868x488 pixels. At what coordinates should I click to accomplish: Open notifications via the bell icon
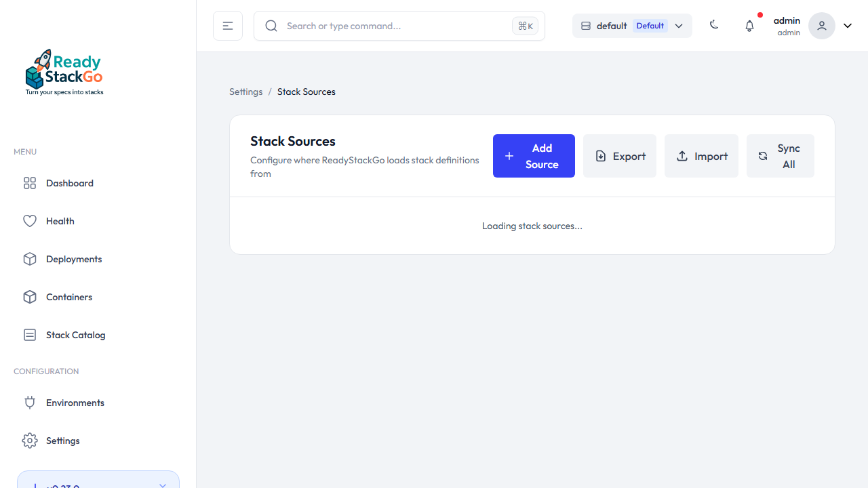749,26
